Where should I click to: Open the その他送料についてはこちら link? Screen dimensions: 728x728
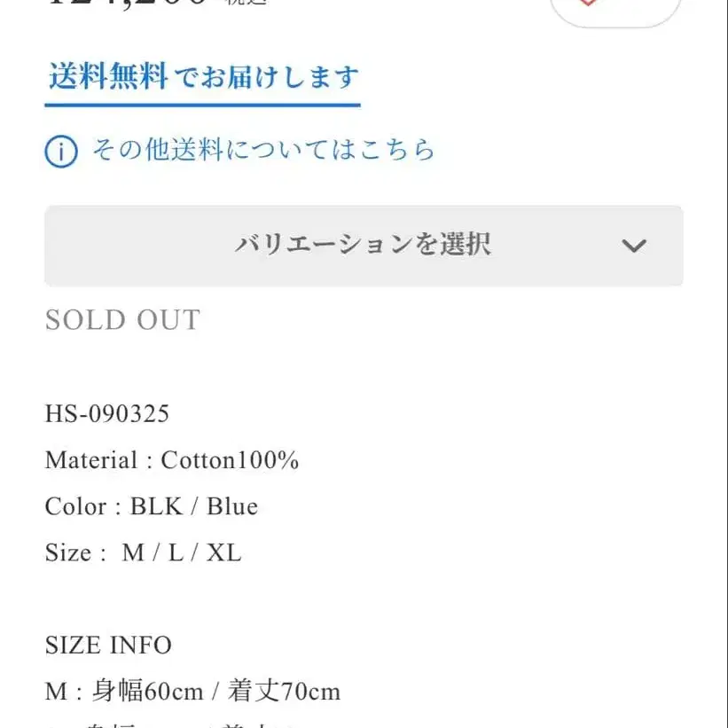point(263,150)
